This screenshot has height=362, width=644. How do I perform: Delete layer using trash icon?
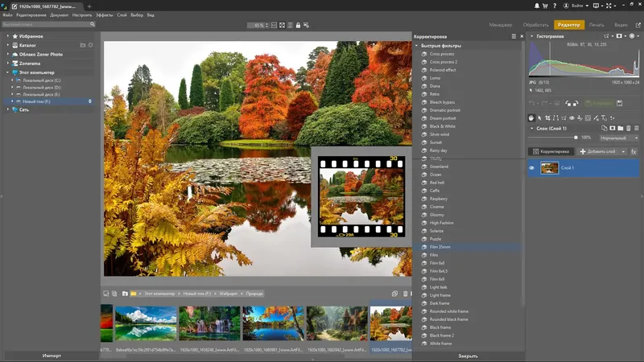[630, 128]
